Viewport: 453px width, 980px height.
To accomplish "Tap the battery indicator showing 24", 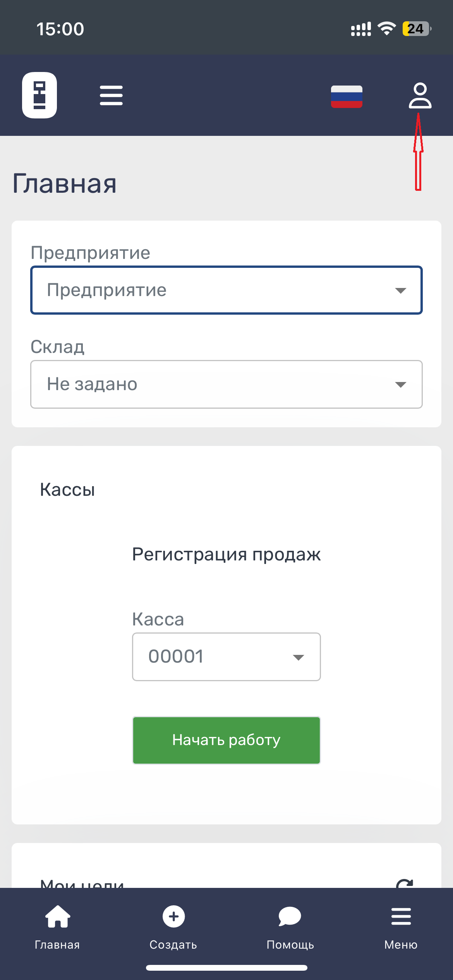I will (x=417, y=29).
